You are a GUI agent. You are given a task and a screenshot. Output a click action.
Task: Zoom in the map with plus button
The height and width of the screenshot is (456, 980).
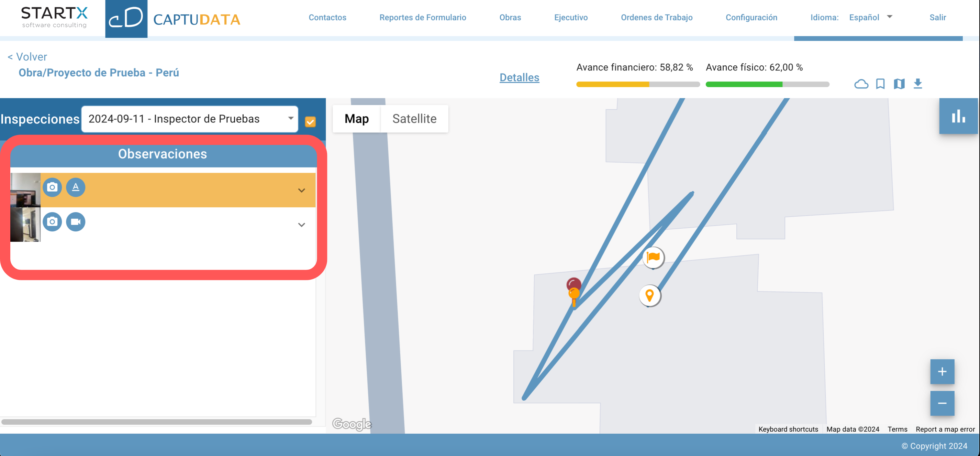pos(942,371)
